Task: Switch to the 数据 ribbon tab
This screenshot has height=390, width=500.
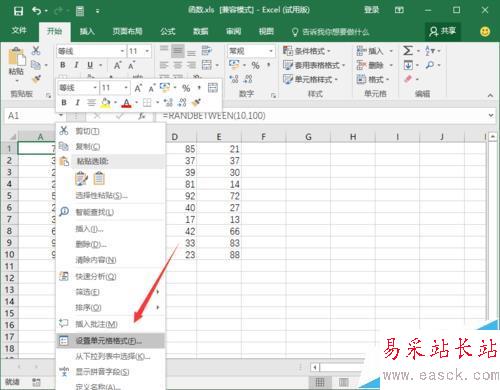Action: click(201, 31)
